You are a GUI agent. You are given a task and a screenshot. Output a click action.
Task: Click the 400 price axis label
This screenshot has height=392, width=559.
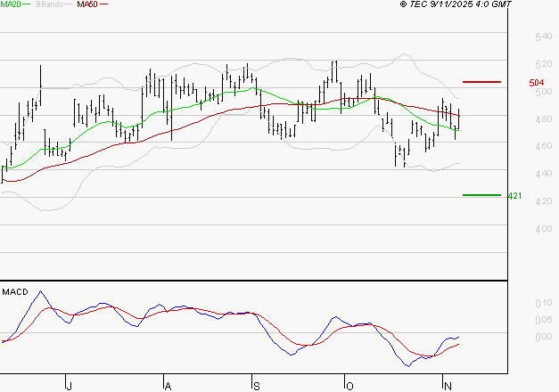coord(544,229)
